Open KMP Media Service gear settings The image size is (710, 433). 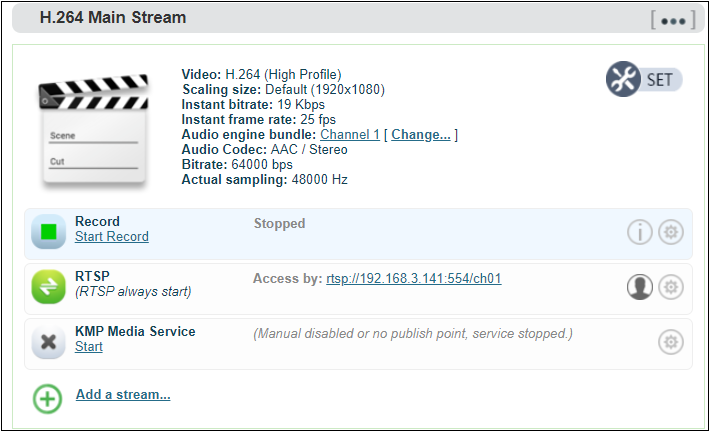671,342
